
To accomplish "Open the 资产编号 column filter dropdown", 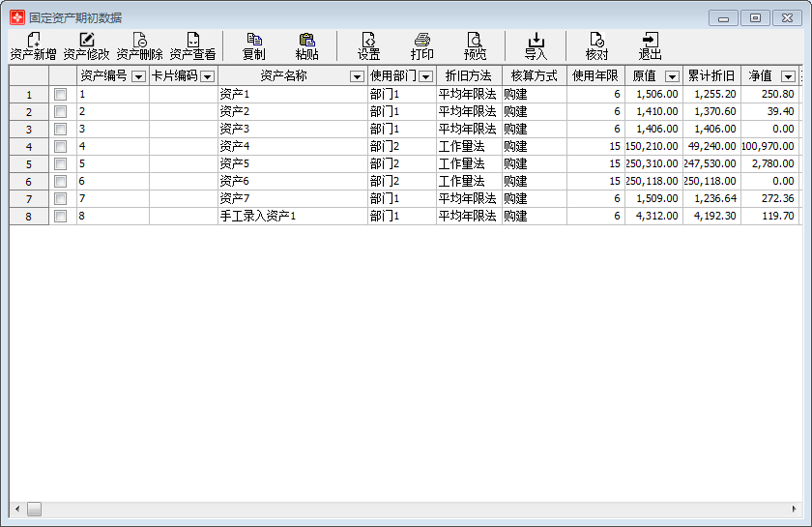I will click(138, 76).
